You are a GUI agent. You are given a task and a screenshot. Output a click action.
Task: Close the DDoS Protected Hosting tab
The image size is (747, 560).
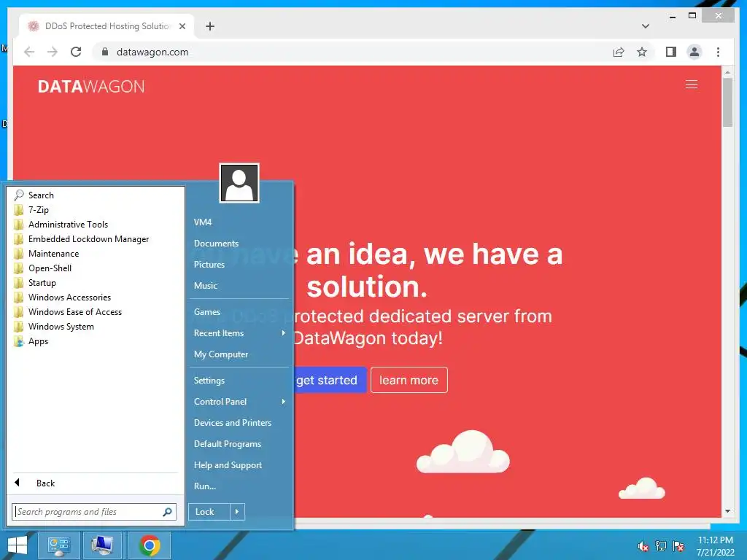tap(182, 26)
